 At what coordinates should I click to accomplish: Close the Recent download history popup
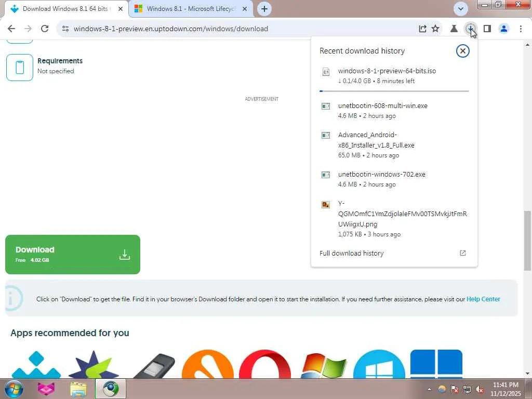tap(462, 51)
